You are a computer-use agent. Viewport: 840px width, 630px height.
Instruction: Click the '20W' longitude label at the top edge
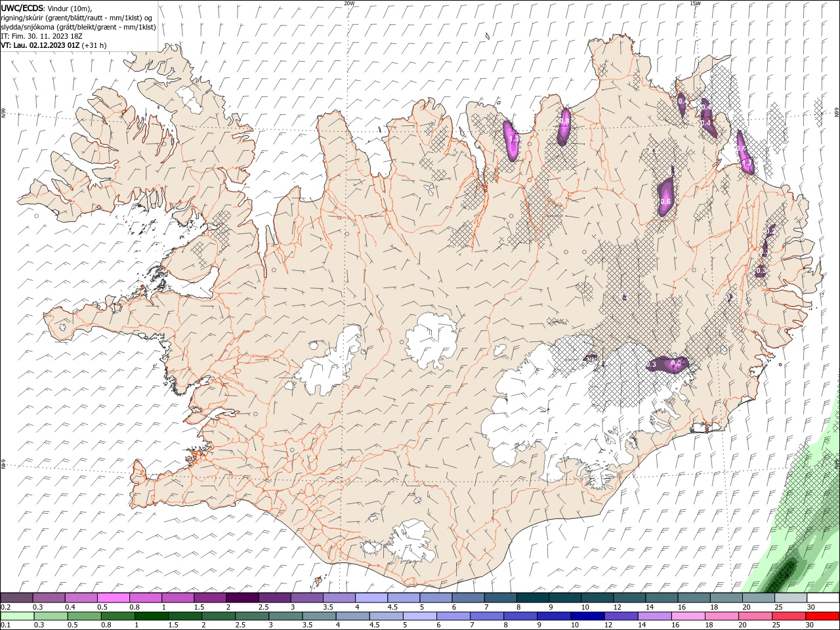tap(349, 3)
